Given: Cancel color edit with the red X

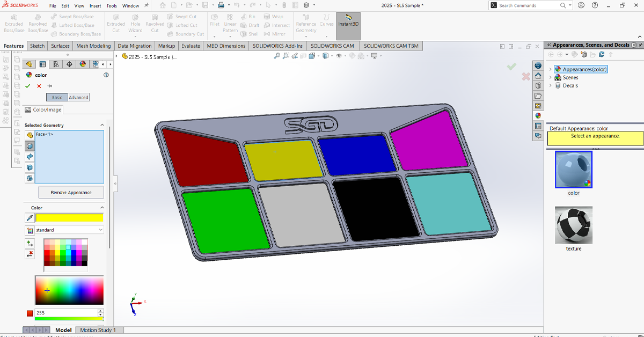Looking at the screenshot, I should click(x=39, y=86).
